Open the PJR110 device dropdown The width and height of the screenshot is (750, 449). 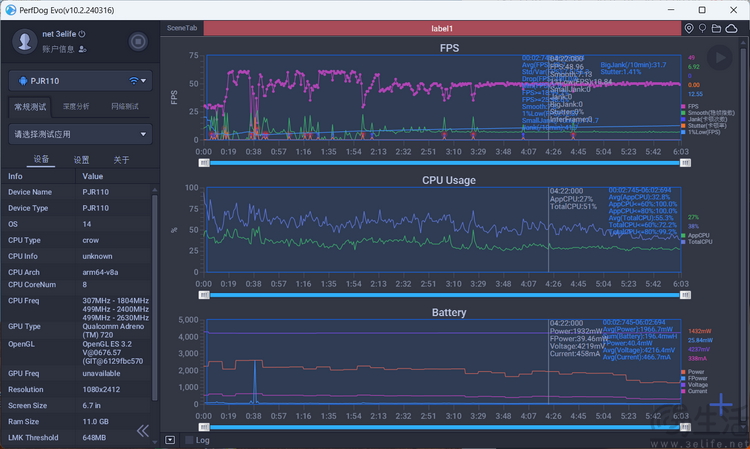click(80, 81)
